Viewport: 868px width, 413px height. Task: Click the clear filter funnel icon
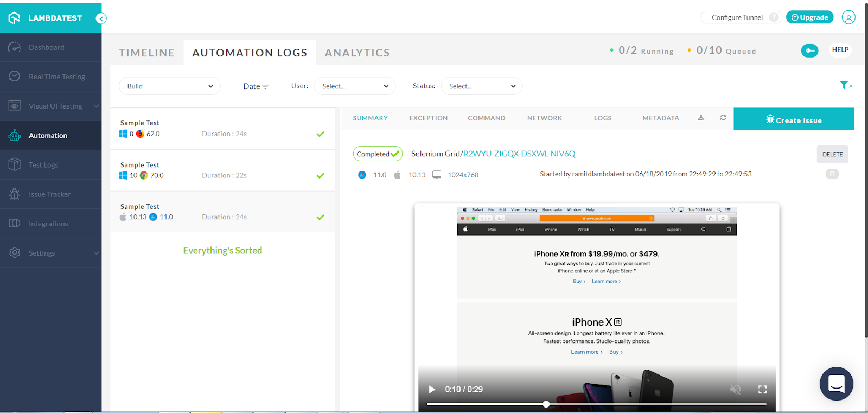click(845, 85)
